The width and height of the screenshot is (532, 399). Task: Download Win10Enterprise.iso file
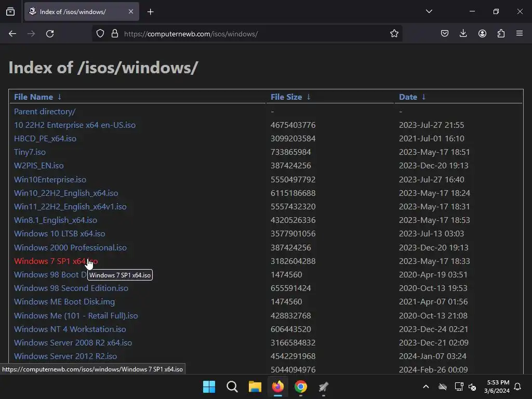(50, 179)
